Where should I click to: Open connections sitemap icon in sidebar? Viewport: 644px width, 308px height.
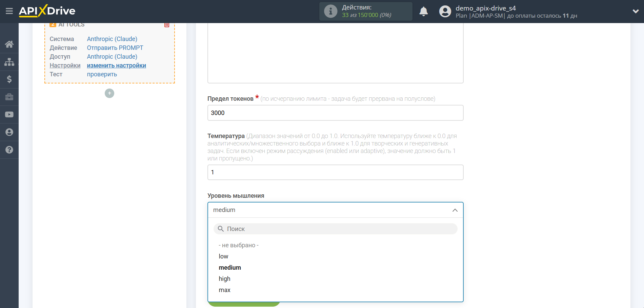[9, 62]
